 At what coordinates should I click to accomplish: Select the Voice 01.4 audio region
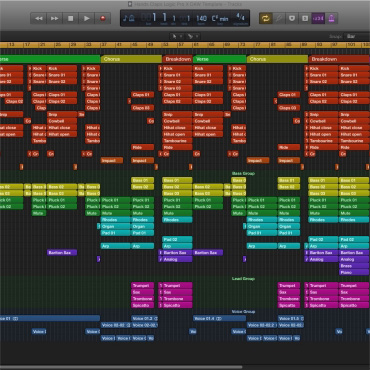(219, 318)
